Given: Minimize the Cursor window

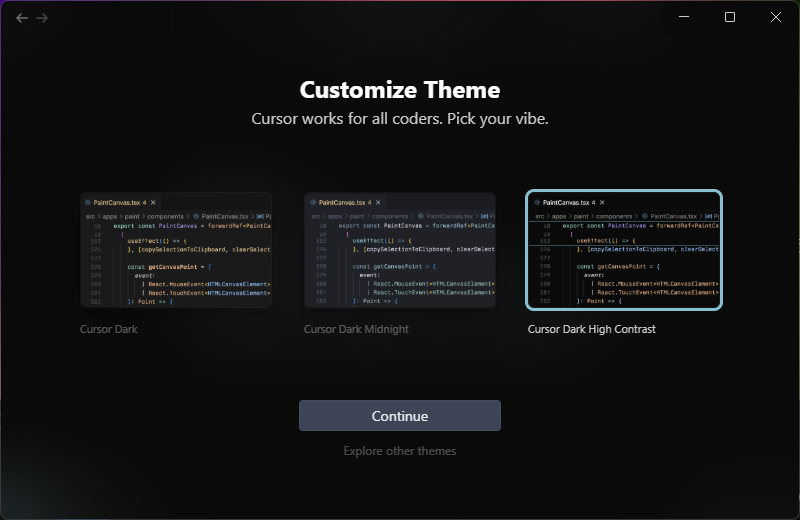Looking at the screenshot, I should click(x=684, y=17).
